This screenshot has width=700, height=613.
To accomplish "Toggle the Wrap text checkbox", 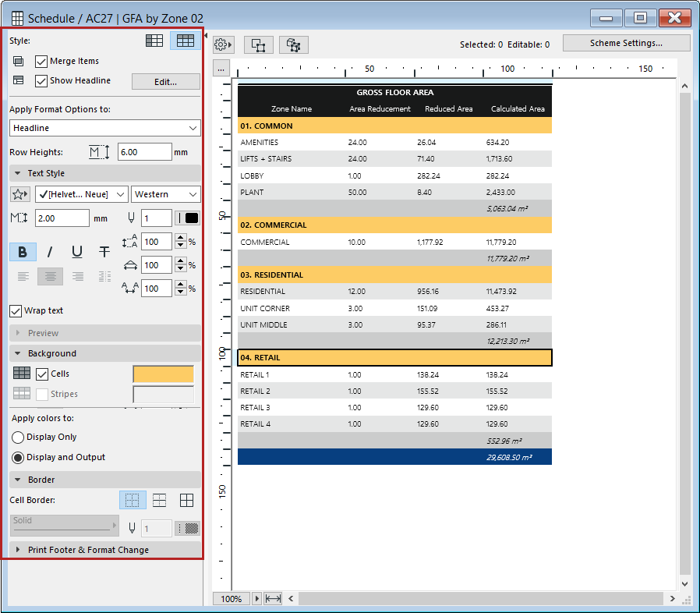I will click(16, 311).
